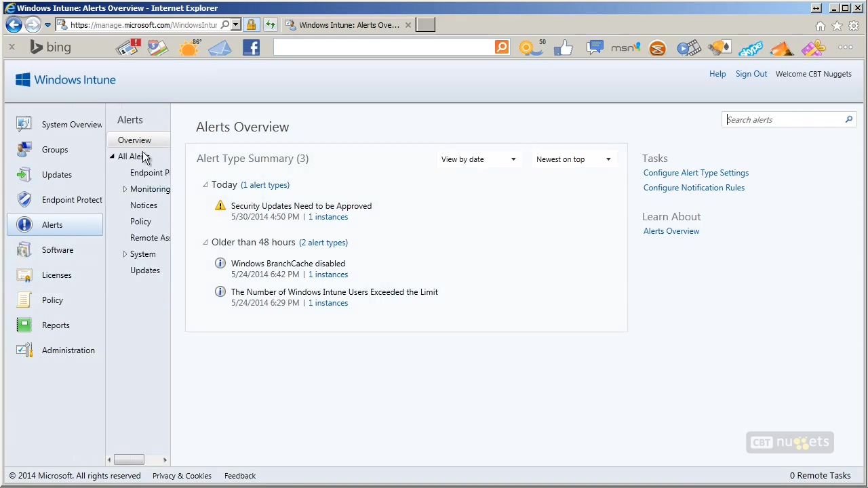Click the Bing toolbar thumbs-up icon

[564, 47]
